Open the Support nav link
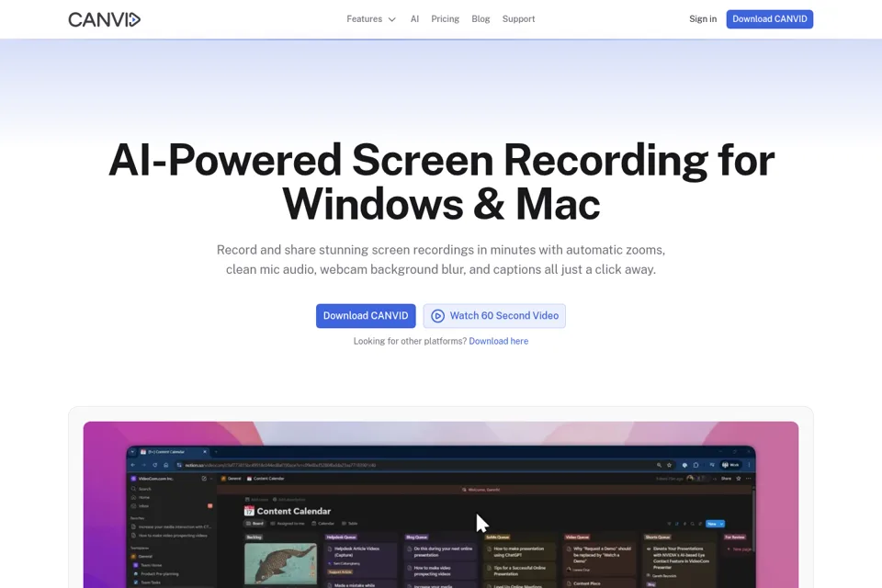This screenshot has width=882, height=588. pos(518,19)
